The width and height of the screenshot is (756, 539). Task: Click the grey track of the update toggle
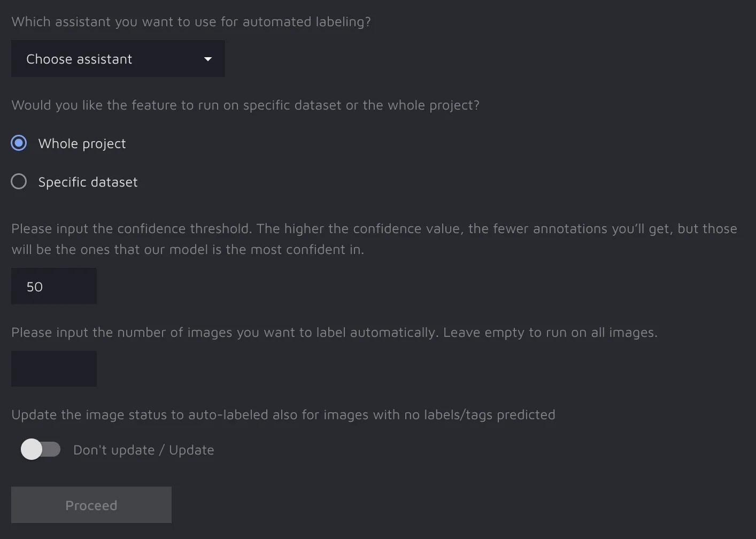53,449
